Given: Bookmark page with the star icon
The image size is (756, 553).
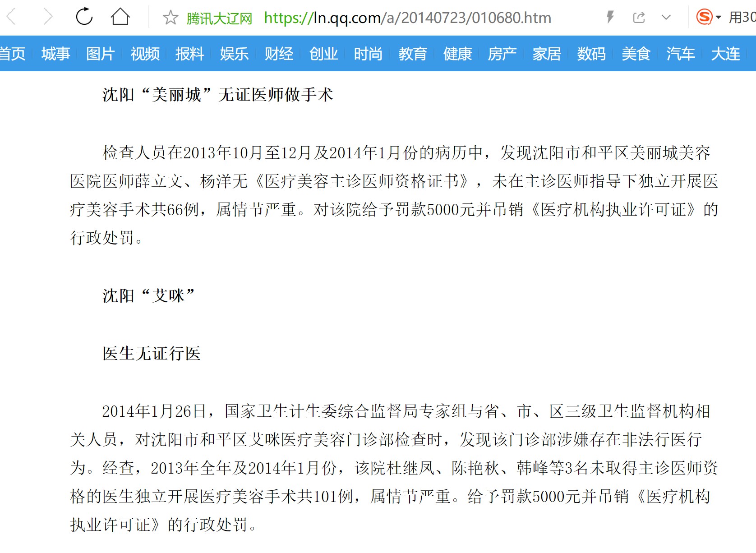Looking at the screenshot, I should pos(171,18).
